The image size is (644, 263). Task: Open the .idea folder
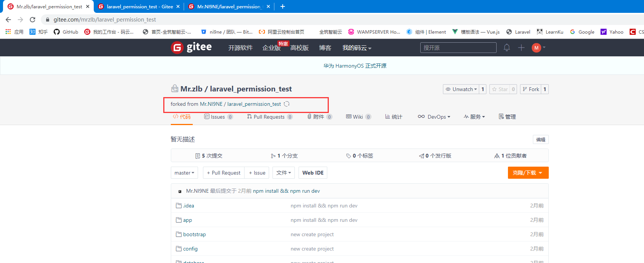point(189,206)
